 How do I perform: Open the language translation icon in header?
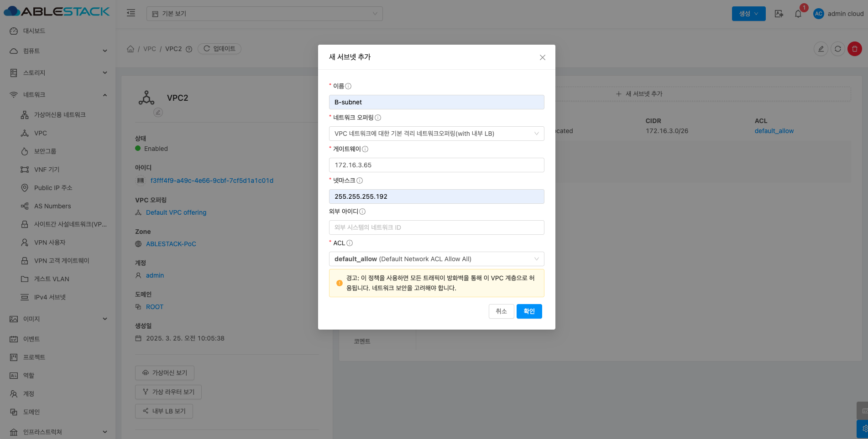[x=779, y=14]
